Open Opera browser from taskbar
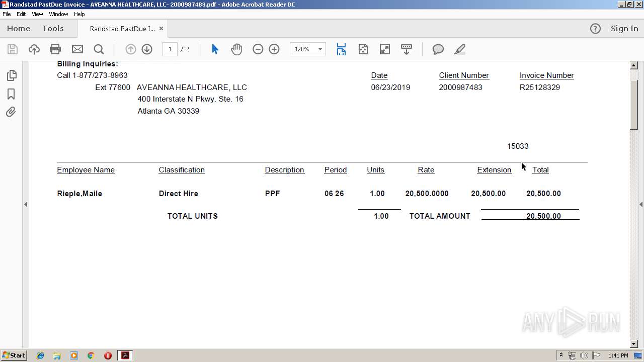644x362 pixels. click(x=108, y=355)
